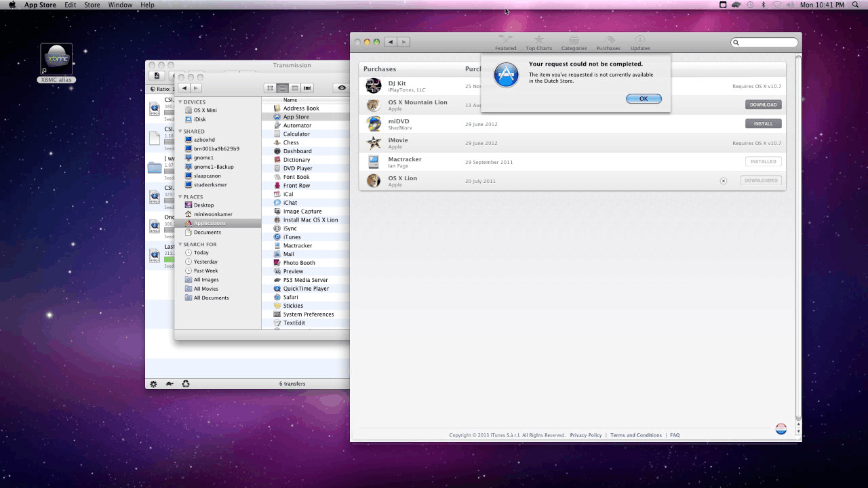The width and height of the screenshot is (868, 488).
Task: Select QuickTime Player in Applications list
Action: tap(306, 289)
